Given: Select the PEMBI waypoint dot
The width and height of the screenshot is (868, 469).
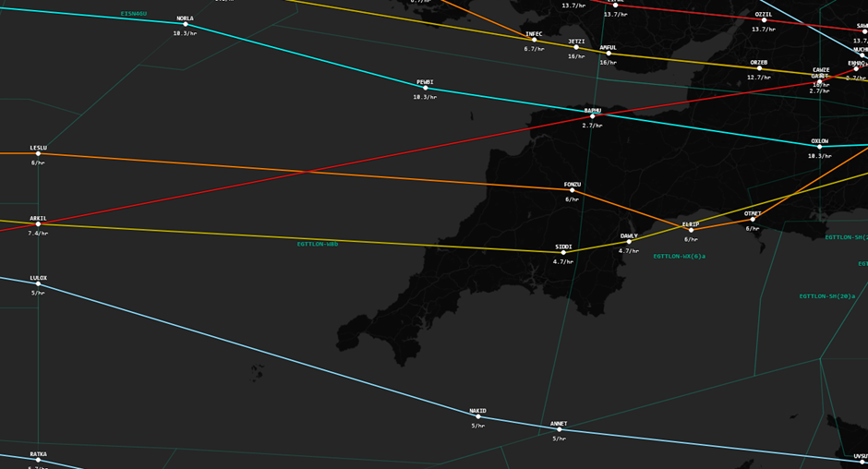Looking at the screenshot, I should [425, 88].
